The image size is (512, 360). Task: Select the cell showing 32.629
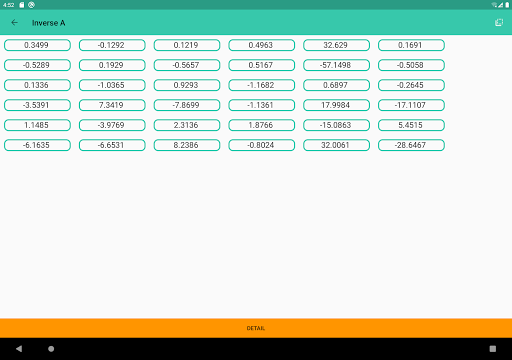pos(336,45)
